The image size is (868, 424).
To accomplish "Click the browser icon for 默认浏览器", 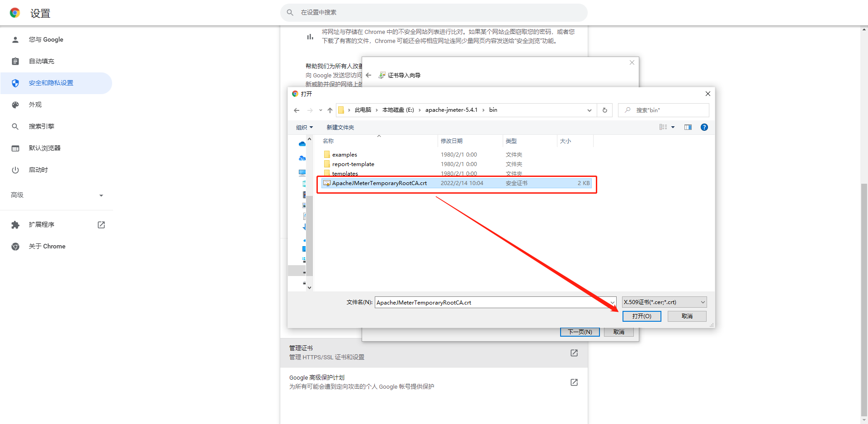I will [x=15, y=148].
